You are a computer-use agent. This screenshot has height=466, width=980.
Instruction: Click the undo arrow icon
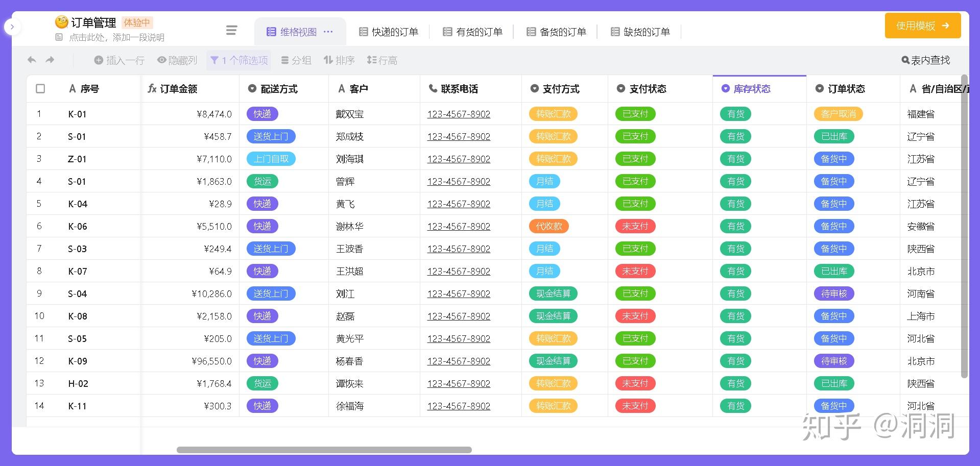pos(32,60)
